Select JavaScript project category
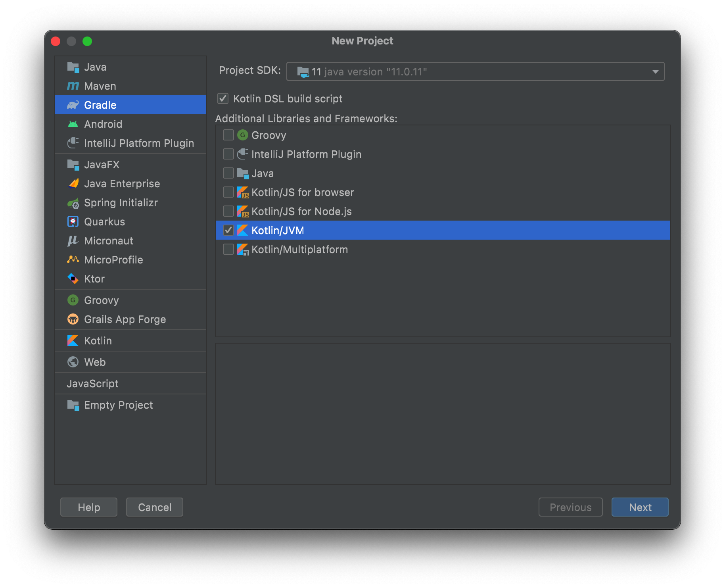 [130, 383]
